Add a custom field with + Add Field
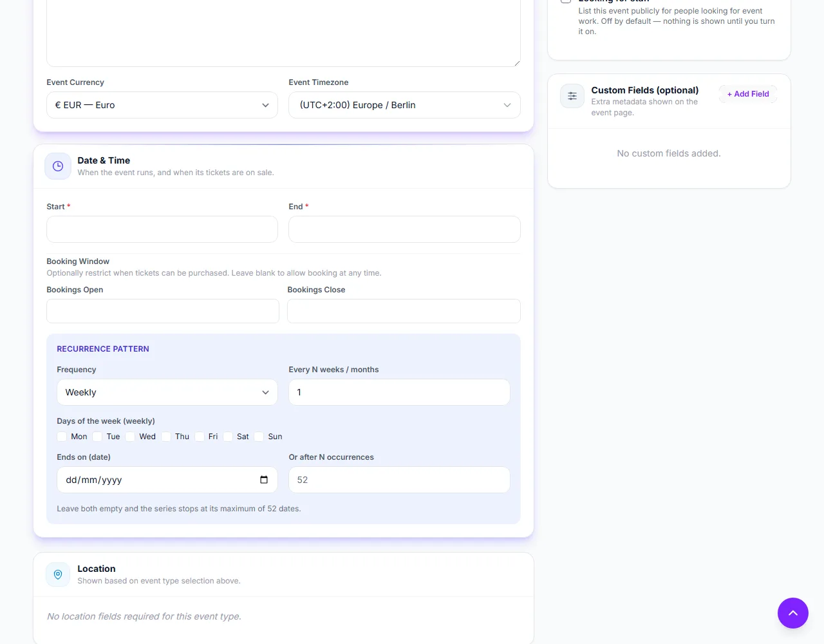This screenshot has width=824, height=644. tap(748, 94)
